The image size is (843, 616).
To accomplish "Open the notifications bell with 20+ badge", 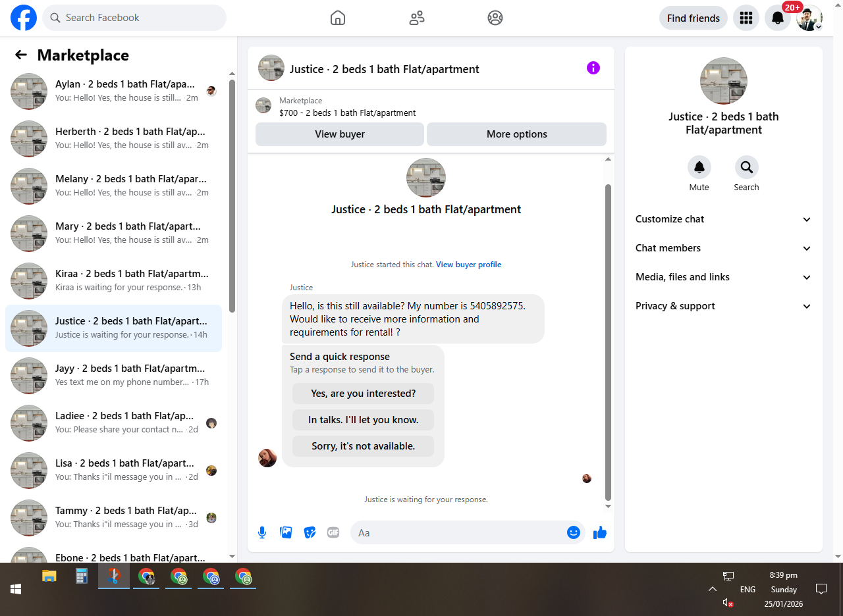I will click(x=778, y=18).
